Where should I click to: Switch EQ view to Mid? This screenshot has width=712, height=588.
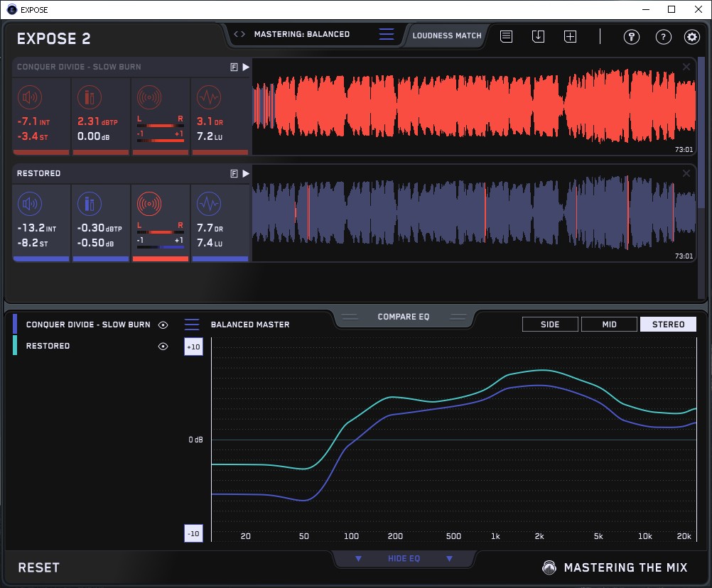609,325
